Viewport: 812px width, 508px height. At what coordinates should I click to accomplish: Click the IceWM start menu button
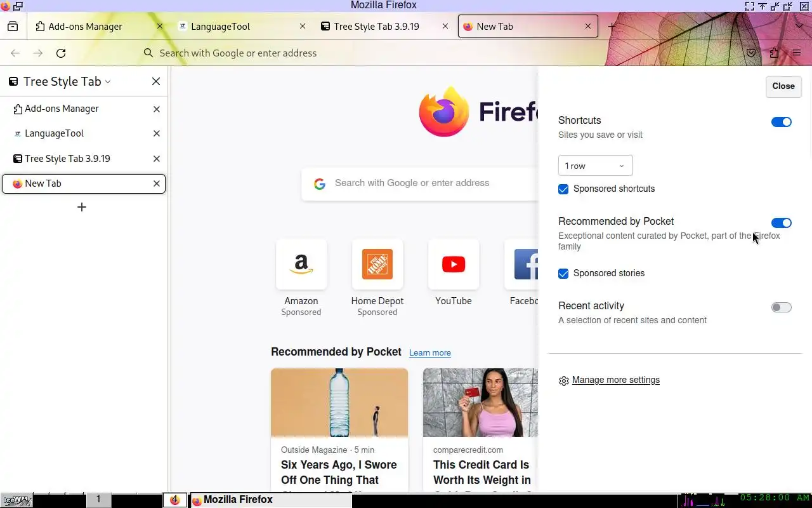coord(16,500)
